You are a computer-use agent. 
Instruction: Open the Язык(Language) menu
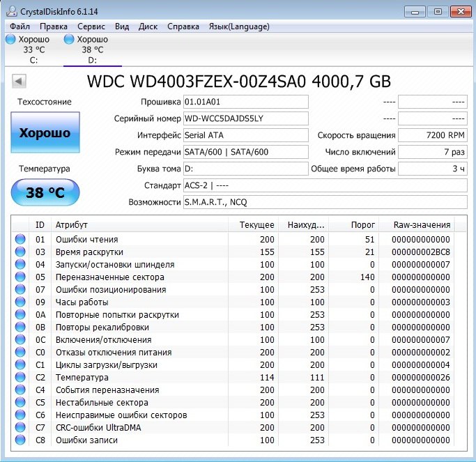239,26
